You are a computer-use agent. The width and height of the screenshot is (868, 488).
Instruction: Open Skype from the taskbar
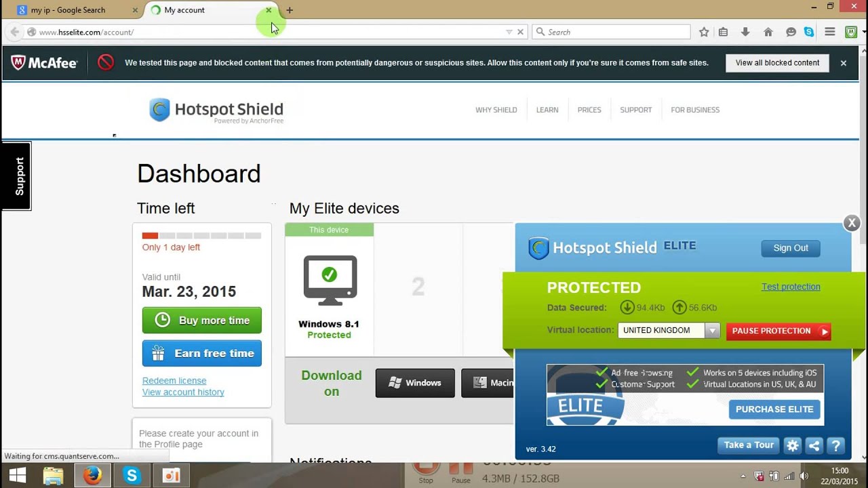(x=132, y=476)
